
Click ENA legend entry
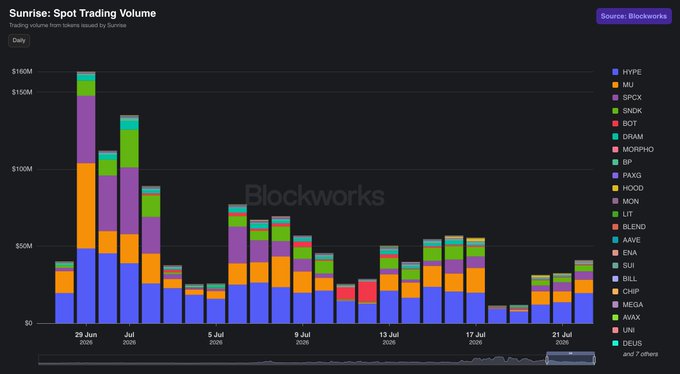(x=624, y=253)
